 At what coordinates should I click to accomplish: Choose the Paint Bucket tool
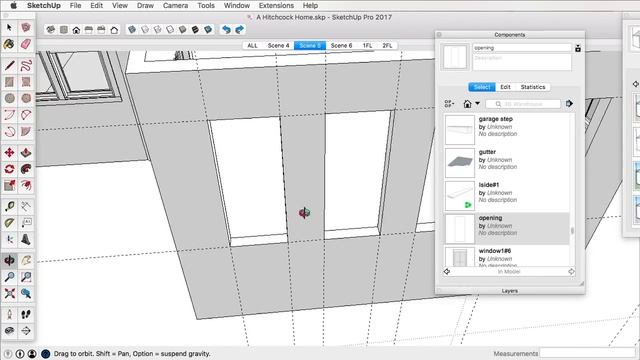pos(9,44)
